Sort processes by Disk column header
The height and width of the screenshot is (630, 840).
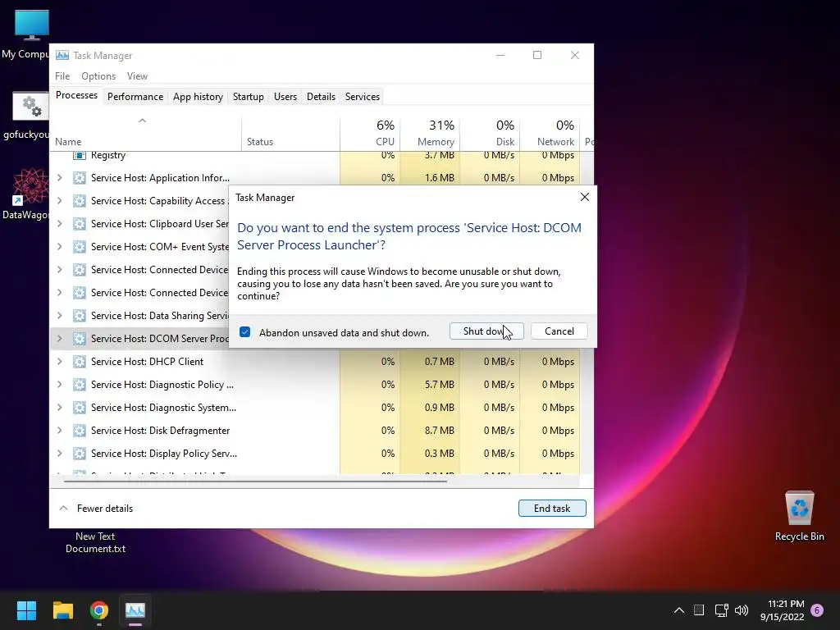[x=490, y=133]
